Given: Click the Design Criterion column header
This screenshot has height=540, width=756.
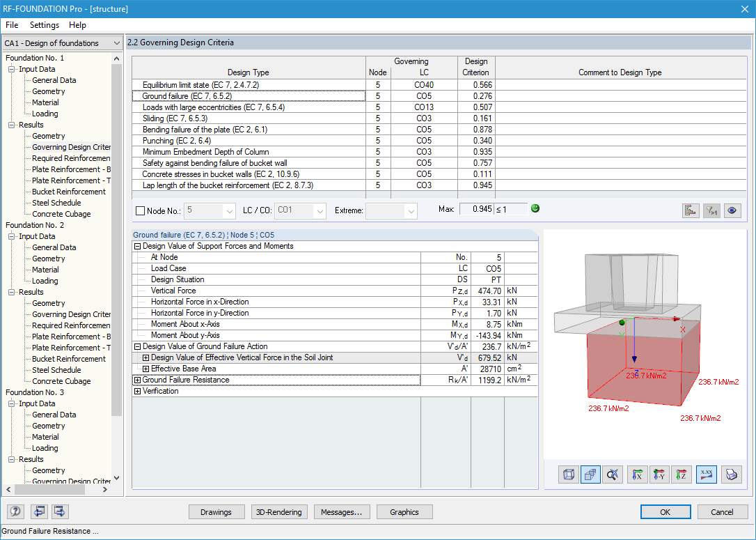Looking at the screenshot, I should point(476,67).
